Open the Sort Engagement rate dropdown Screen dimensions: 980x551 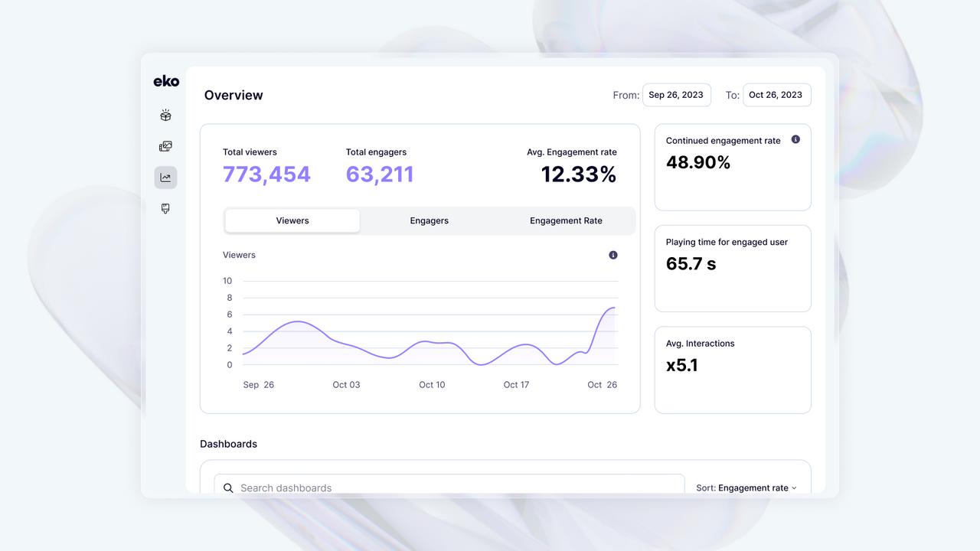click(746, 487)
